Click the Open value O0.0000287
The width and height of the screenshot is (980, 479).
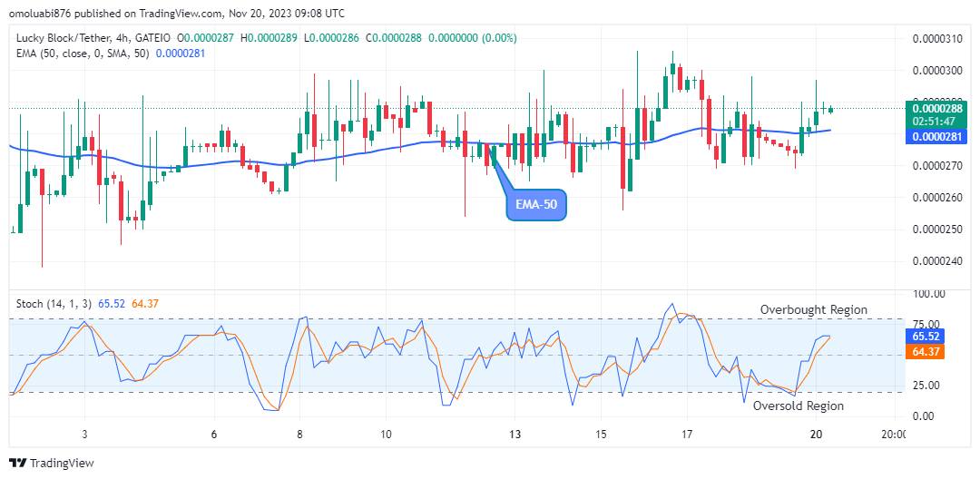pyautogui.click(x=206, y=38)
